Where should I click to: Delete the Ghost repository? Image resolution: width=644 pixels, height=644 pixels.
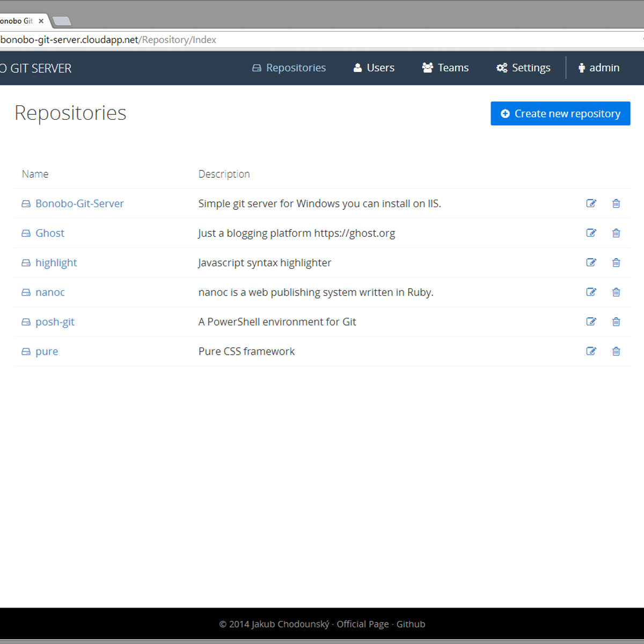[x=616, y=233]
